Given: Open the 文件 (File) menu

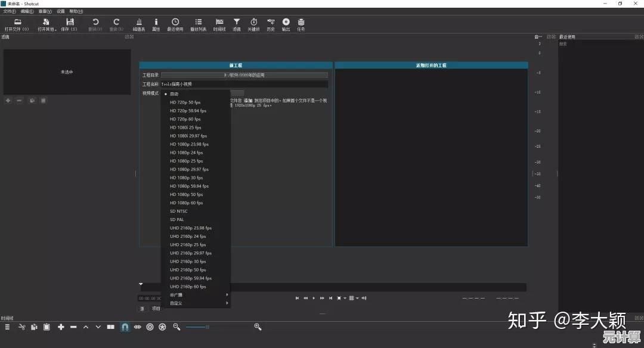Looking at the screenshot, I should click(x=10, y=11).
